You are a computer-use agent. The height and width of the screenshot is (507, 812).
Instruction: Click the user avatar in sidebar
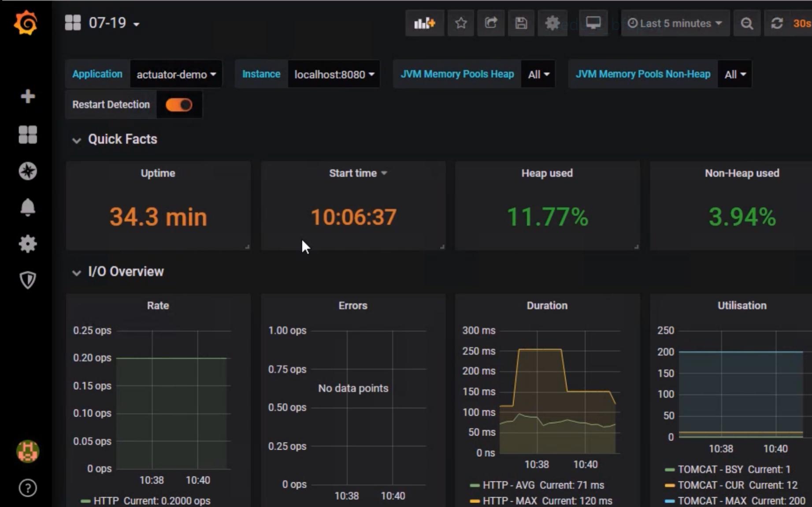28,451
